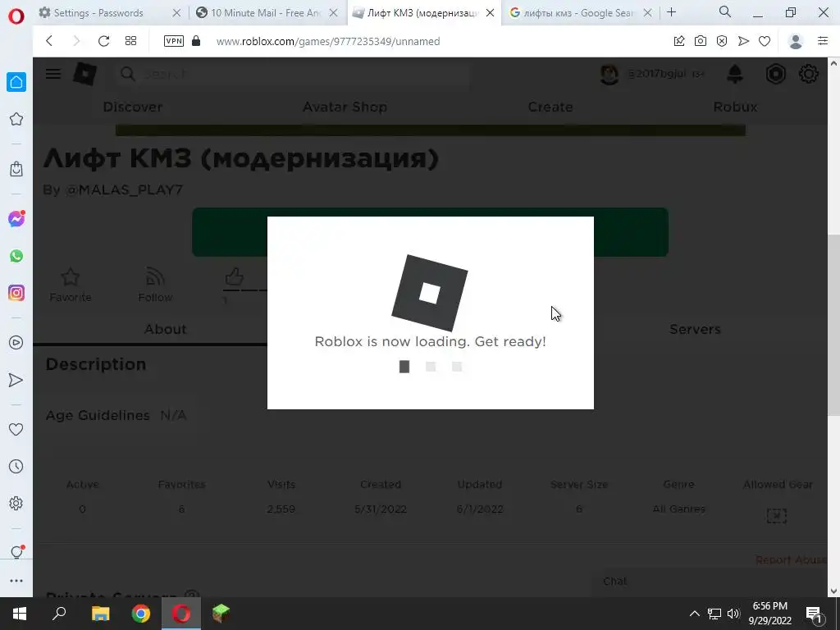Click the page vertical scrollbar

coord(833,326)
